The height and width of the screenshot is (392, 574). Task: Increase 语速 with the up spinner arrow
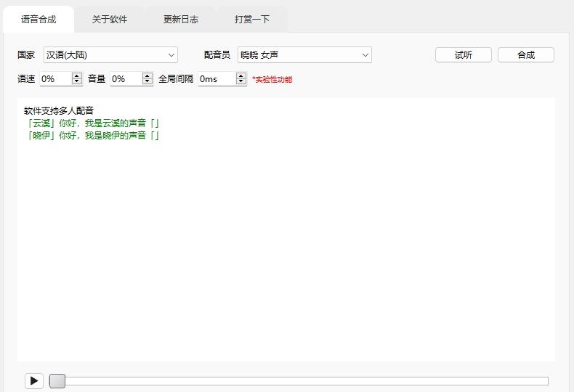coord(77,75)
